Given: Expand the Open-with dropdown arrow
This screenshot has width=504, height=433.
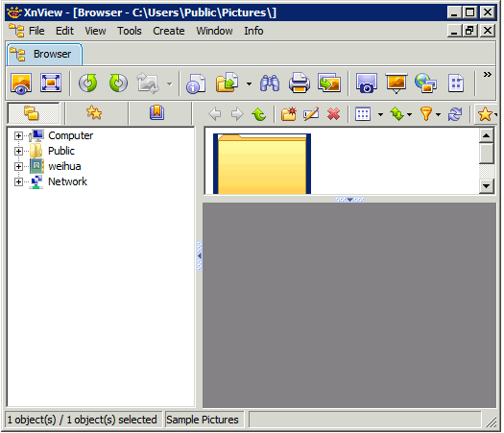Looking at the screenshot, I should click(249, 84).
